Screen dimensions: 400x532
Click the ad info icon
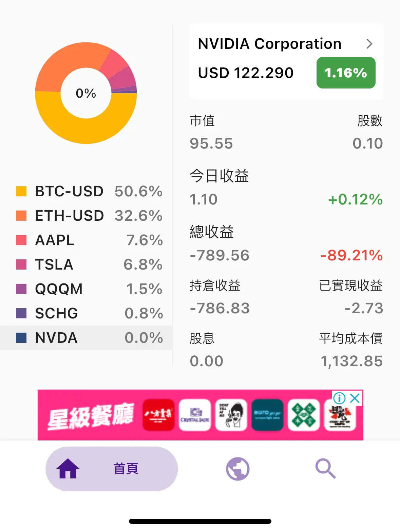pos(339,398)
